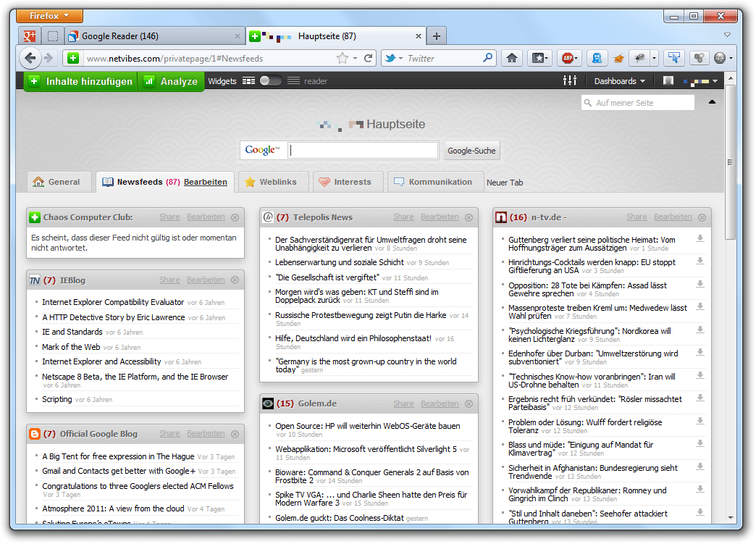Reload the page with the refresh icon
756x544 pixels.
point(369,59)
